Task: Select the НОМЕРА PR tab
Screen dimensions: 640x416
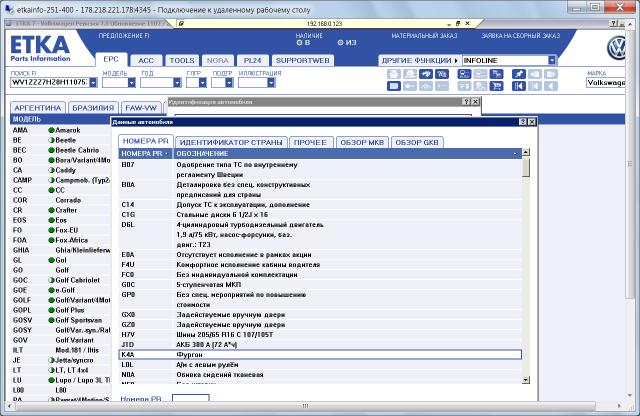Action: click(x=146, y=141)
